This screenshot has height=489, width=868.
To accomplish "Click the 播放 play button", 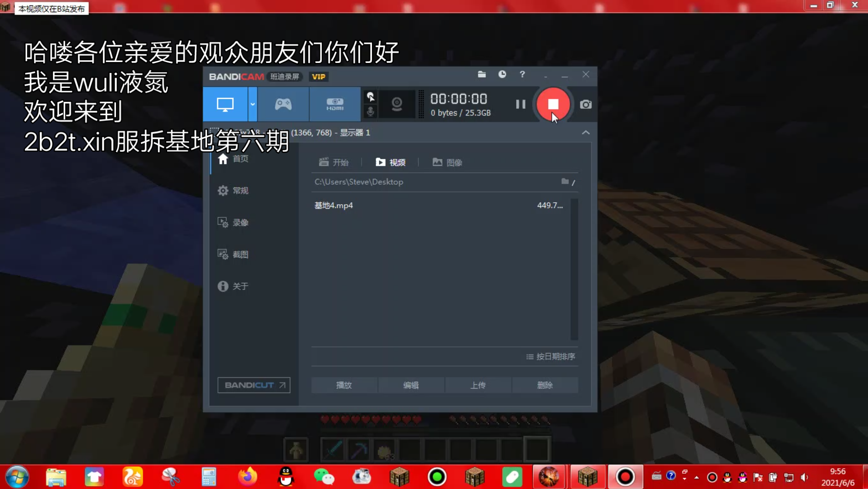I will pos(344,385).
